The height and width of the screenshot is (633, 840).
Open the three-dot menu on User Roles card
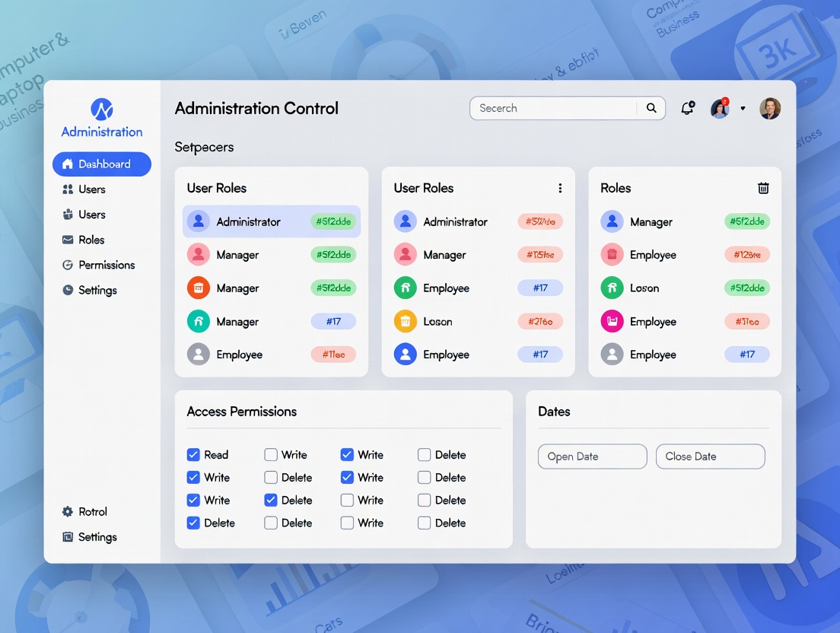pyautogui.click(x=560, y=188)
